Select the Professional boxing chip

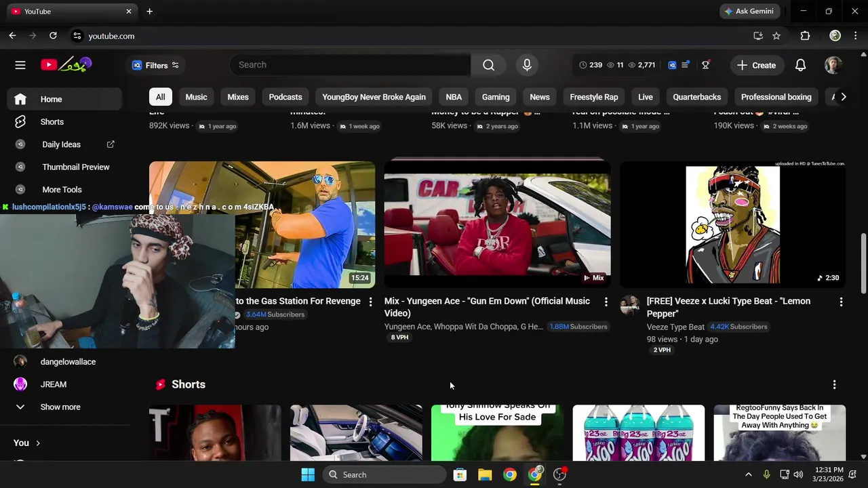coord(776,97)
